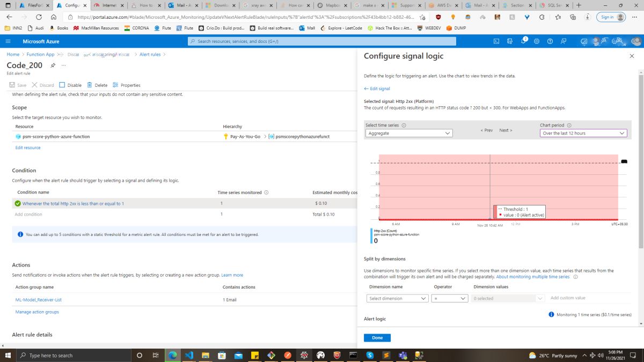Pin Code_200 alert rule to dashboard
This screenshot has height=362, width=644.
53,65
